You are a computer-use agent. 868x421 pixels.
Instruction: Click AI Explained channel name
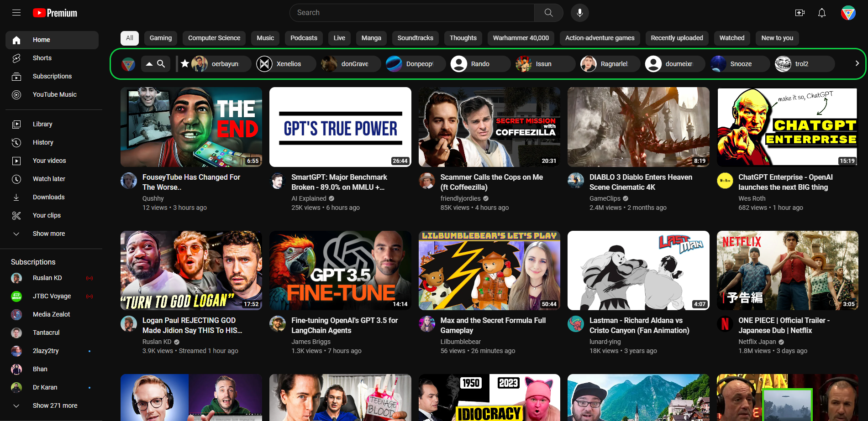(309, 198)
